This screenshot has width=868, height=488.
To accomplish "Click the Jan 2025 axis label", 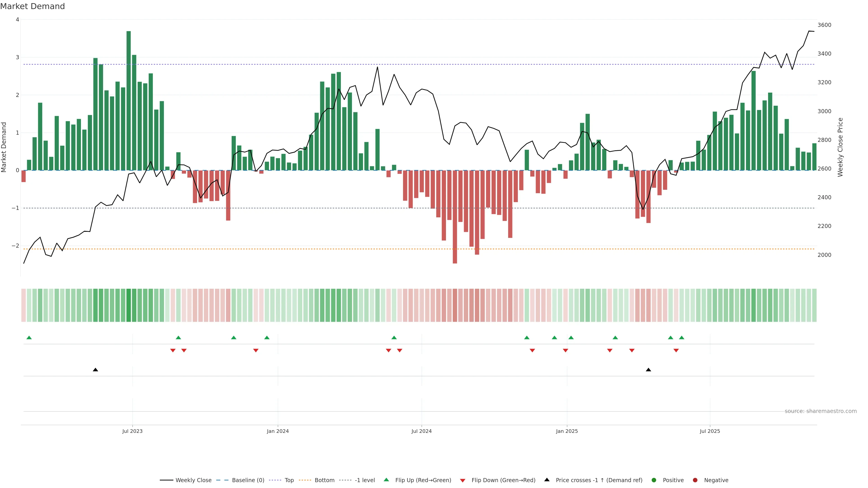I will pos(567,431).
